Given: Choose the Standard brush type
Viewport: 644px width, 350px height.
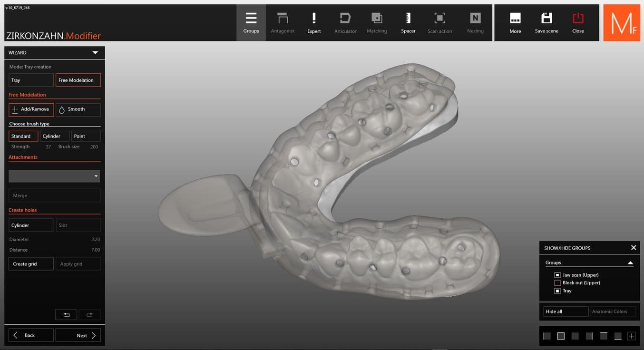Looking at the screenshot, I should click(x=23, y=136).
